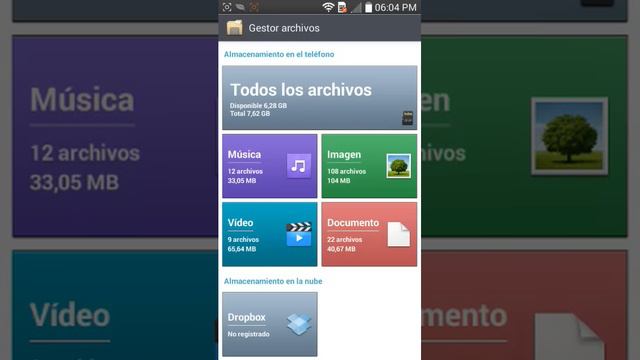
Task: Tap the 06:04 PM clock
Action: click(x=396, y=7)
